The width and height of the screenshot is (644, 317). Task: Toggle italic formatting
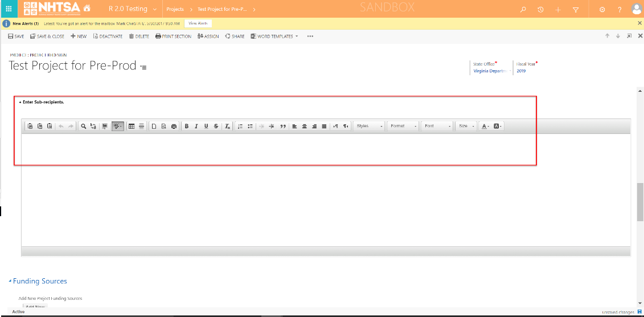coord(196,126)
